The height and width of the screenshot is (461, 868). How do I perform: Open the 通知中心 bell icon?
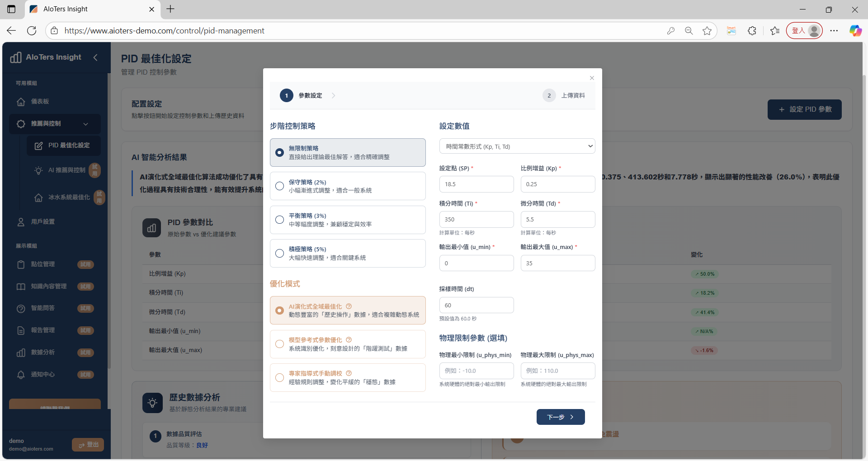coord(21,375)
